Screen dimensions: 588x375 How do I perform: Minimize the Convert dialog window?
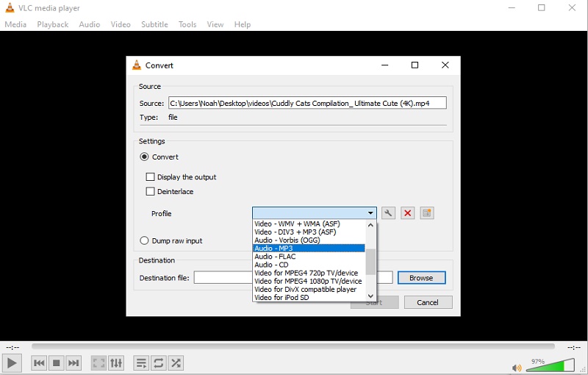pyautogui.click(x=384, y=65)
